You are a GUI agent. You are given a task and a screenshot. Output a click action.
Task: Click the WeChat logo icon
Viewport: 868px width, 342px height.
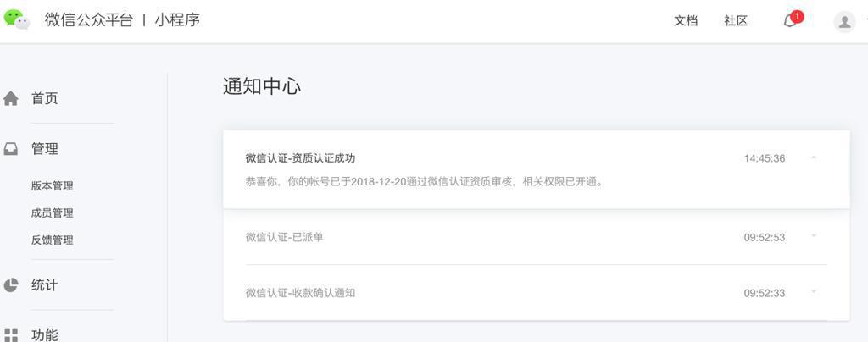point(16,19)
